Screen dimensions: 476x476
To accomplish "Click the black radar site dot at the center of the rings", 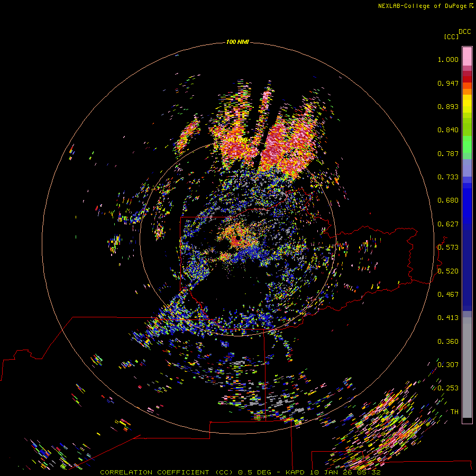I will tap(237, 239).
